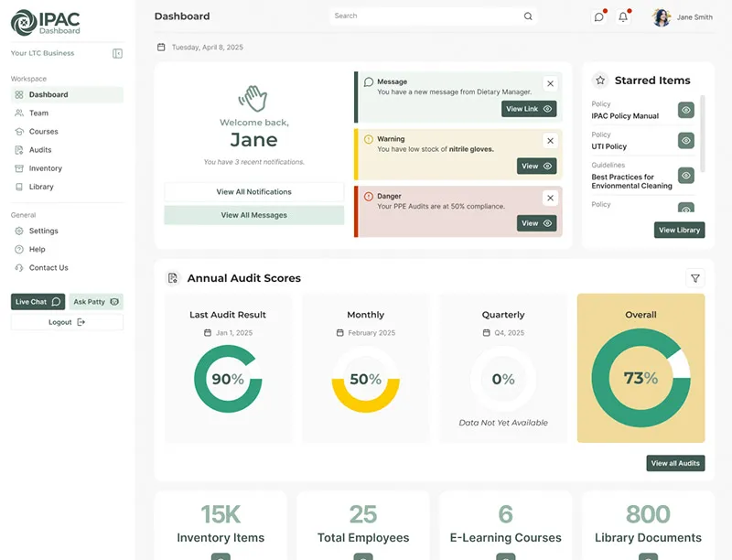The width and height of the screenshot is (732, 560).
Task: Open messages chat bubble icon in header
Action: click(x=598, y=17)
